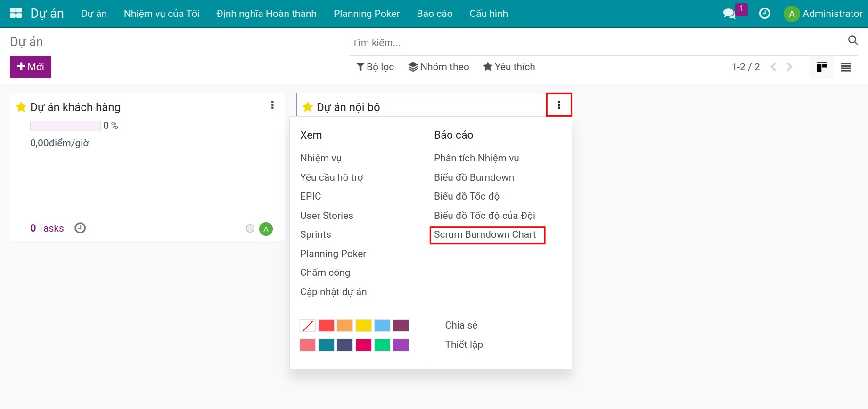Open the Cấu hình menu
This screenshot has width=868, height=409.
pyautogui.click(x=489, y=14)
